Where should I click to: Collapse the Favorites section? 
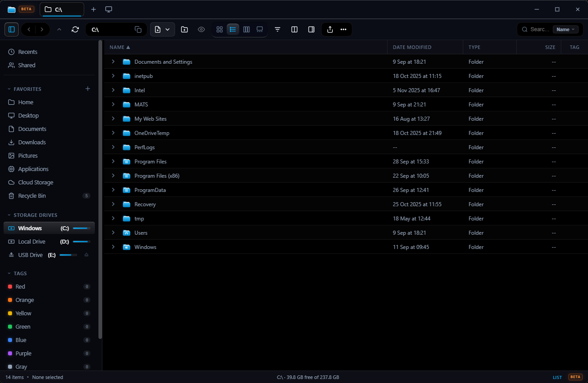click(10, 89)
